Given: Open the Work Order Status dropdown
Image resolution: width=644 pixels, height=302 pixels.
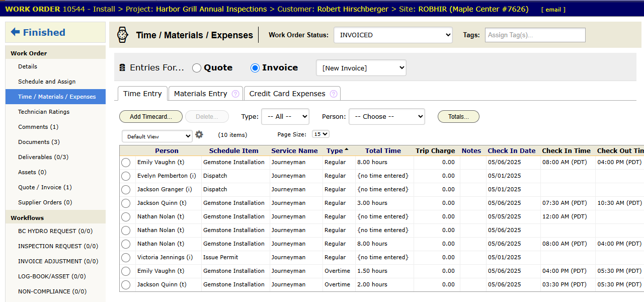Looking at the screenshot, I should [393, 35].
